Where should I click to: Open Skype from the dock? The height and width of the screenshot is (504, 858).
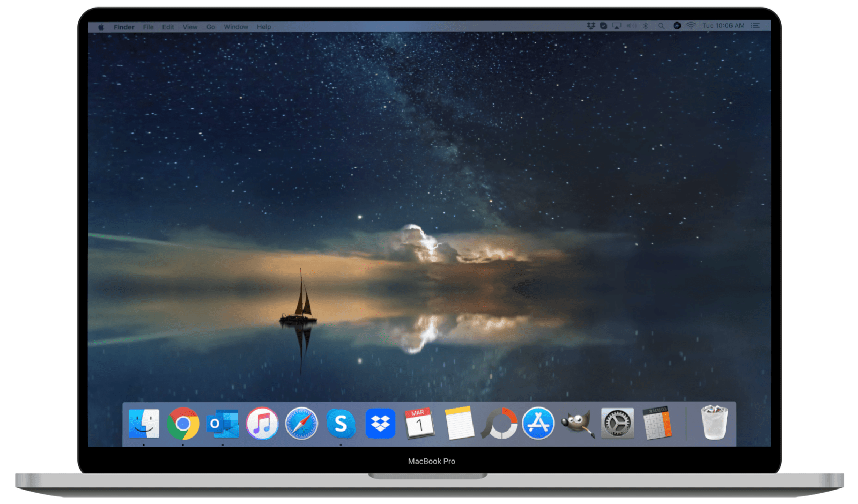(x=342, y=424)
